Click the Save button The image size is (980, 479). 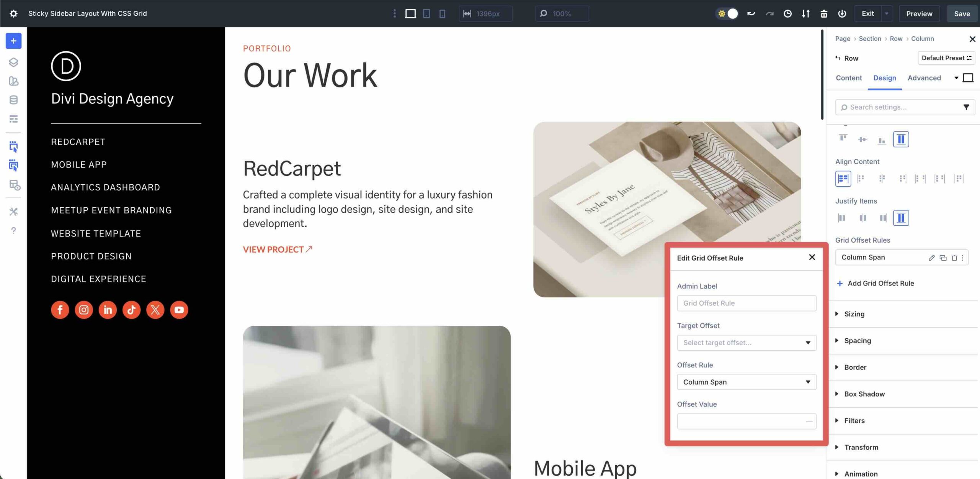click(x=962, y=13)
